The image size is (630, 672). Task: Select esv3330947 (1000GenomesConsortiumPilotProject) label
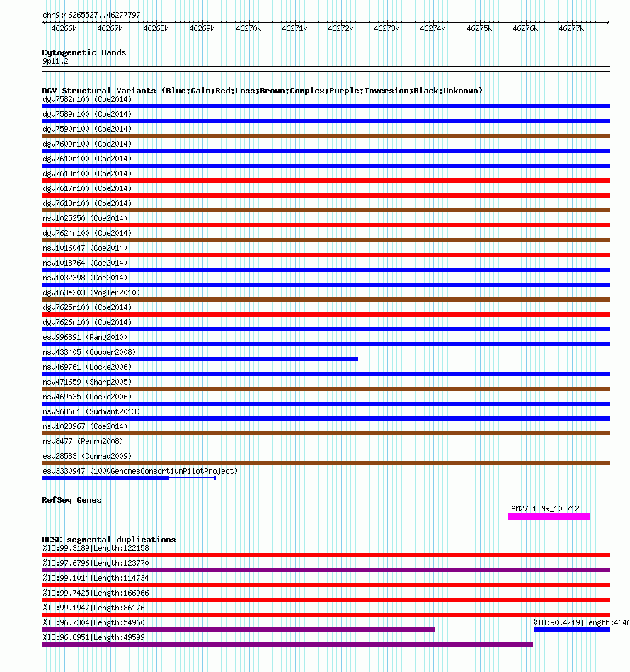point(140,471)
